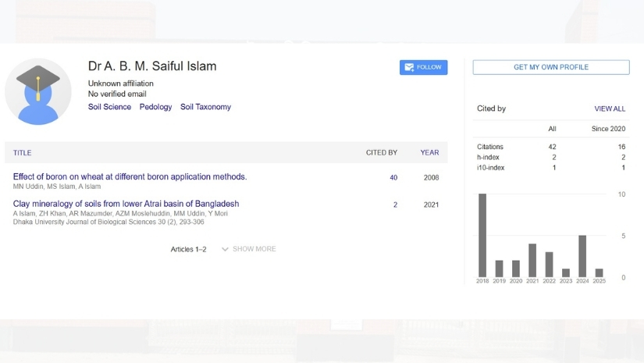Screen dimensions: 644x363
Task: Click the graduation cap profile avatar
Action: [x=38, y=91]
